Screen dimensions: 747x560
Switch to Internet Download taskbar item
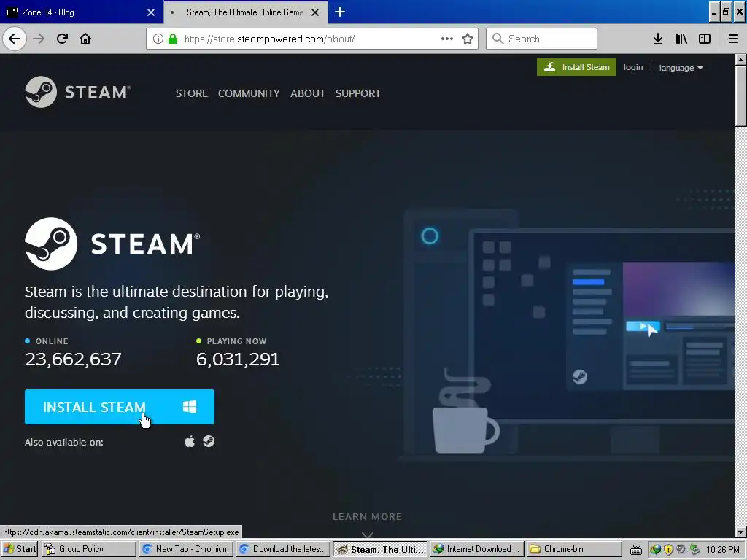tap(477, 549)
